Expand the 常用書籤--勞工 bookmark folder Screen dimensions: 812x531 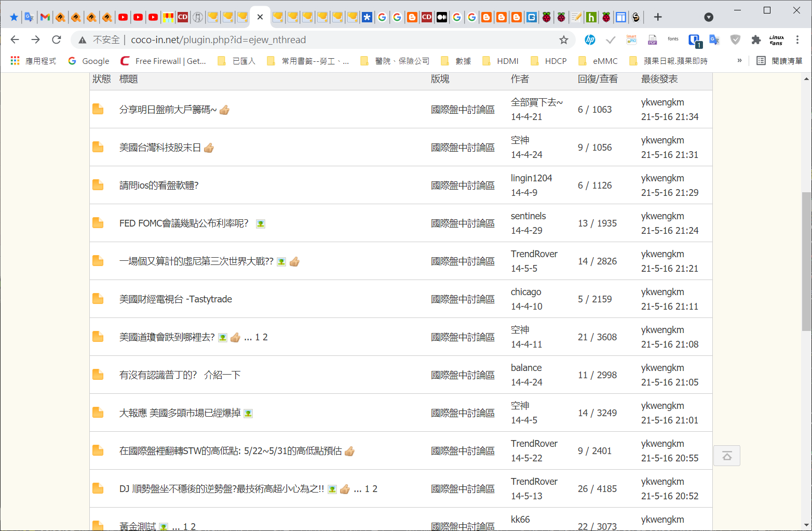(308, 61)
